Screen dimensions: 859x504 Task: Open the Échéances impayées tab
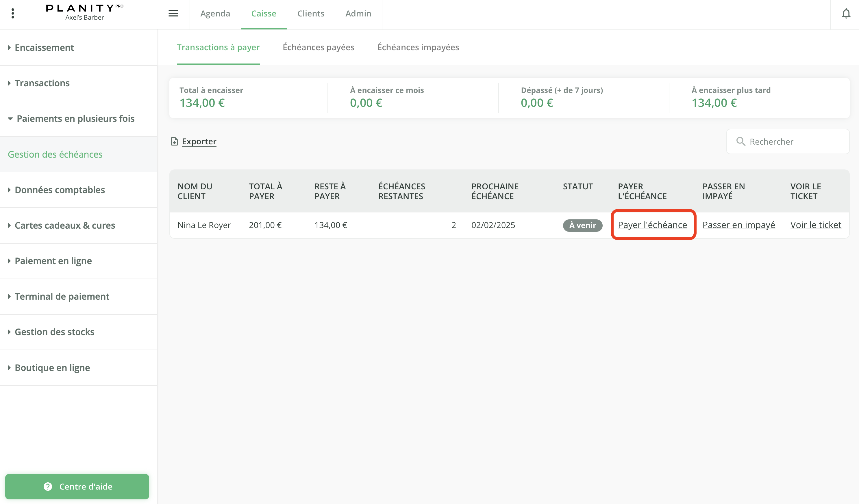pos(418,47)
